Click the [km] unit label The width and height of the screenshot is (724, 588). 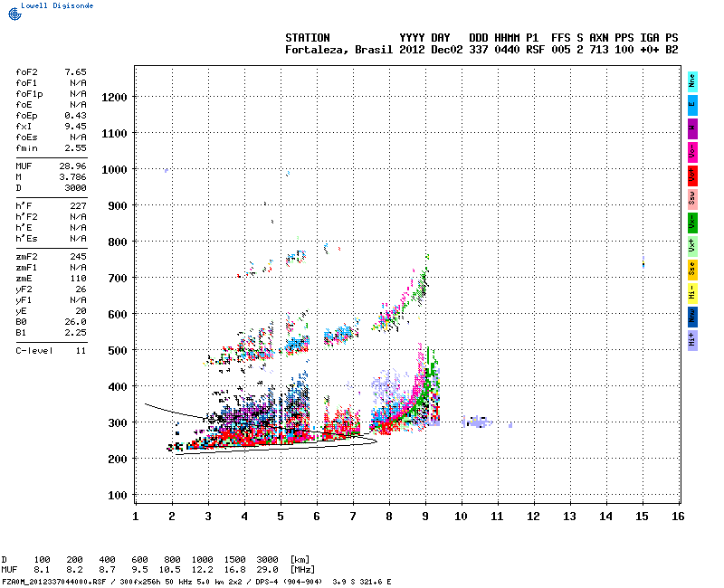tap(300, 560)
